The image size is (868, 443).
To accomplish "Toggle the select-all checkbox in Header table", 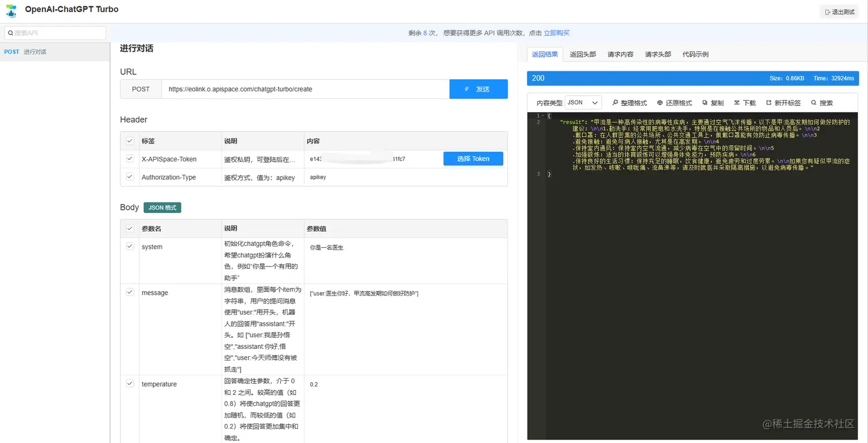I will 130,141.
